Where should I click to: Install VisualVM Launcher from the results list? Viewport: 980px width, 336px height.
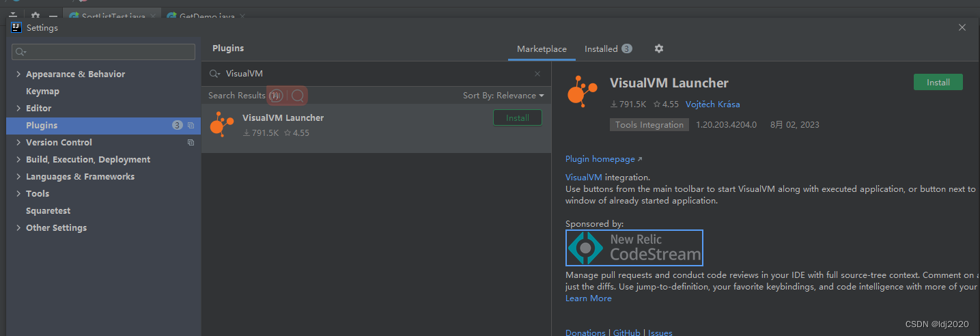[517, 118]
